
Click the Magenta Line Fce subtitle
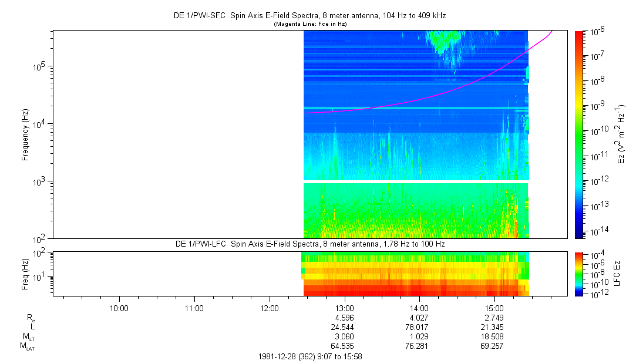(x=310, y=23)
